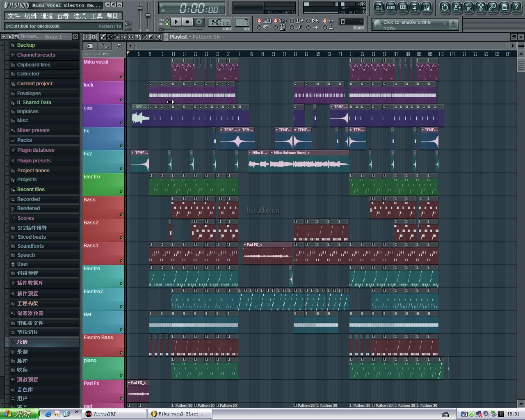Click the Export wave file icon

tap(468, 7)
